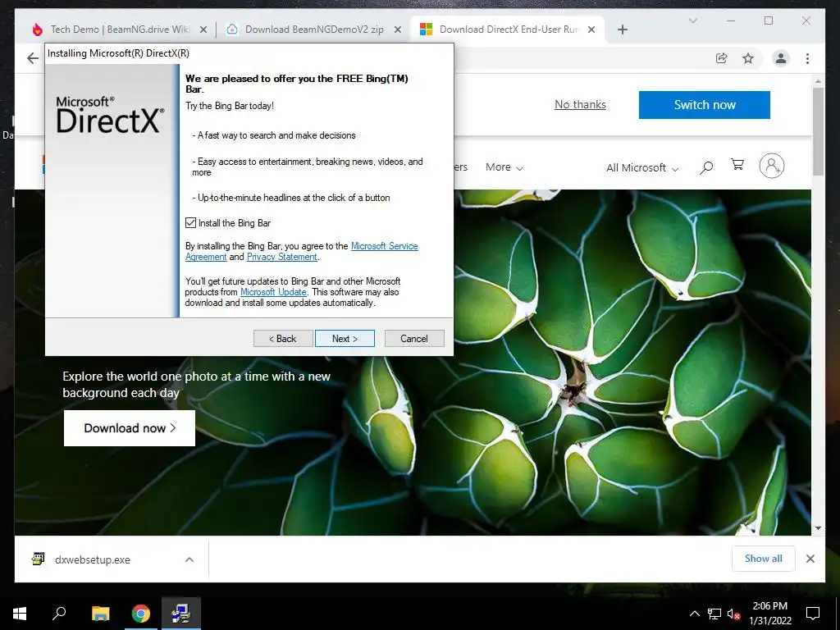
Task: Click No thanks on the Edge banner
Action: 580,104
